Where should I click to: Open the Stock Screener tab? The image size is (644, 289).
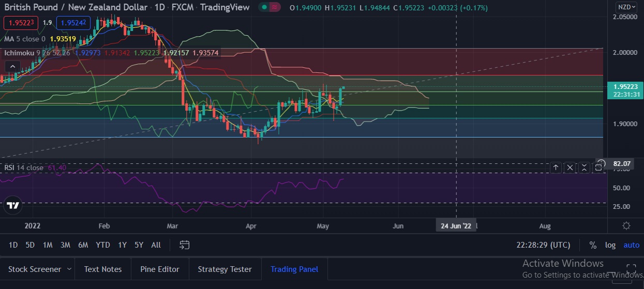35,269
